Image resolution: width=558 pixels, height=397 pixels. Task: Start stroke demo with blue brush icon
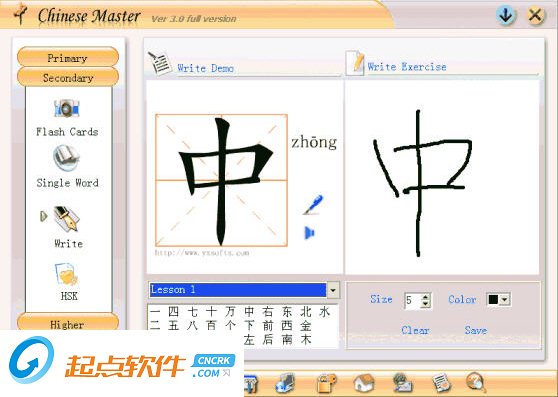tap(313, 205)
